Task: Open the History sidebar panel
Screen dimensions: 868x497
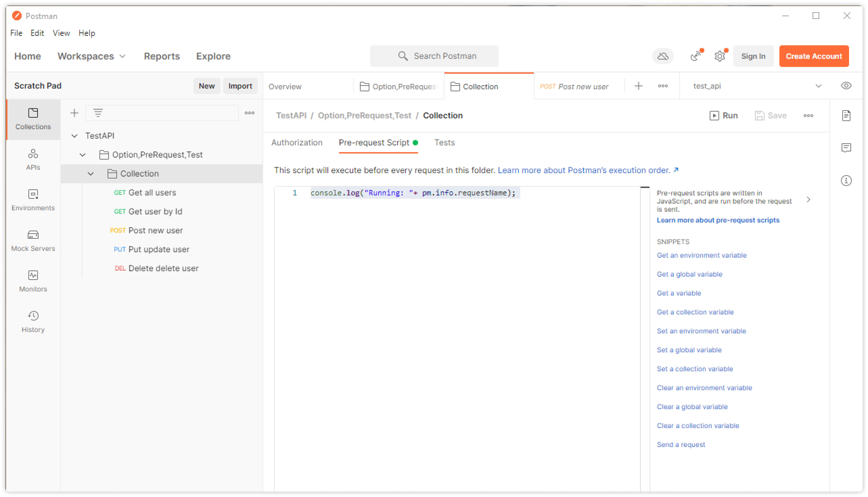Action: [x=33, y=322]
